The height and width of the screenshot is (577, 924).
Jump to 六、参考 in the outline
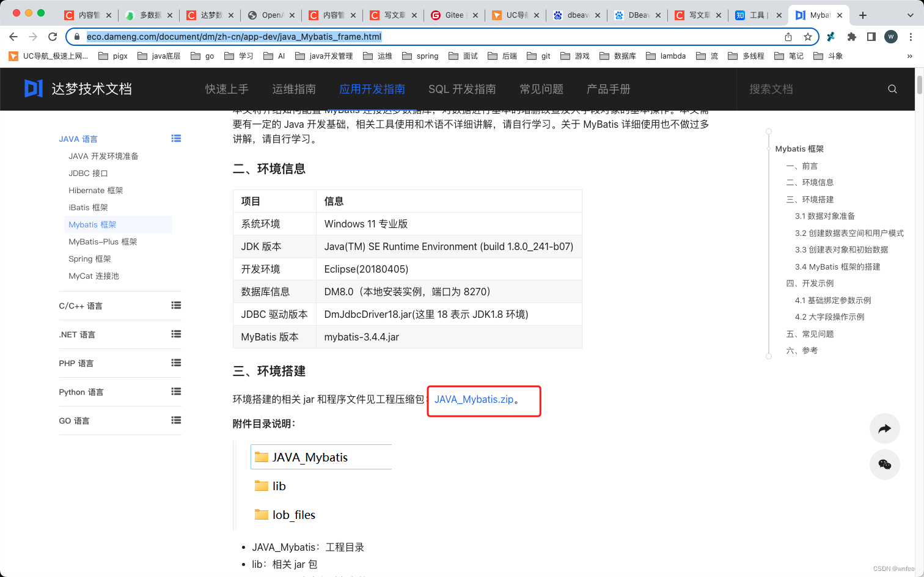802,351
